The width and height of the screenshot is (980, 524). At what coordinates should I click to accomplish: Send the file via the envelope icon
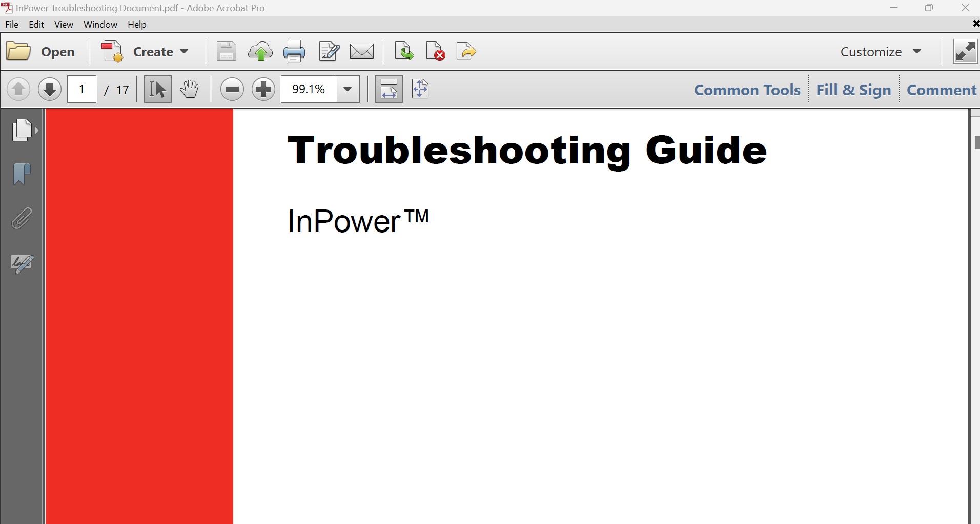coord(362,52)
